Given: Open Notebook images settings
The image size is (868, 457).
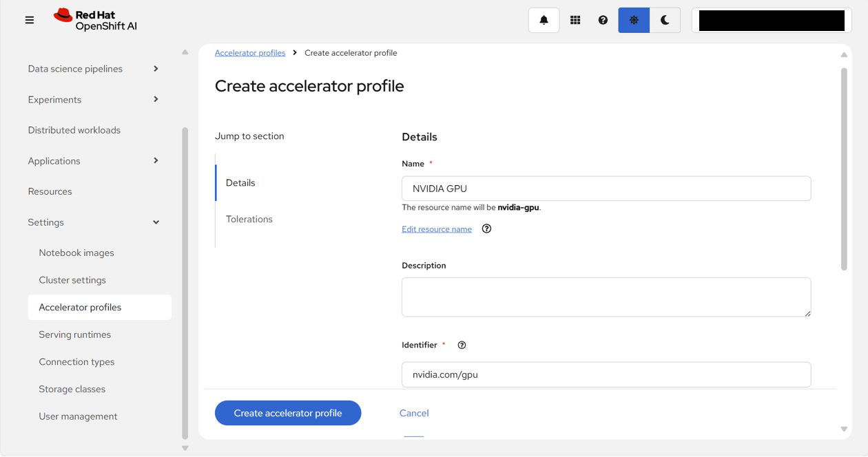Looking at the screenshot, I should [x=76, y=253].
